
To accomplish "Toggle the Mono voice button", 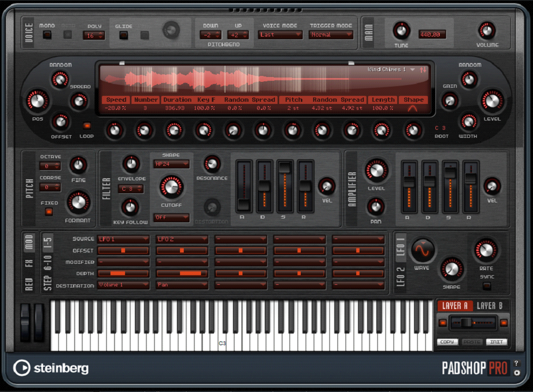I will pyautogui.click(x=47, y=34).
